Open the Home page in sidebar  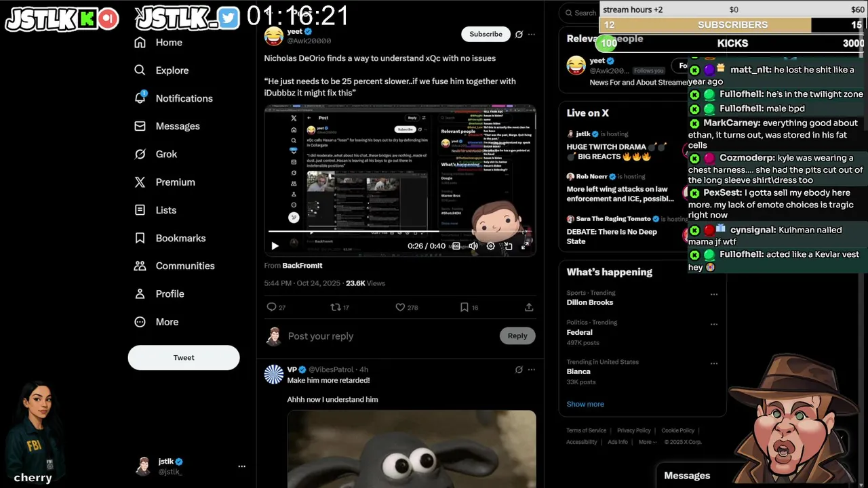159,42
